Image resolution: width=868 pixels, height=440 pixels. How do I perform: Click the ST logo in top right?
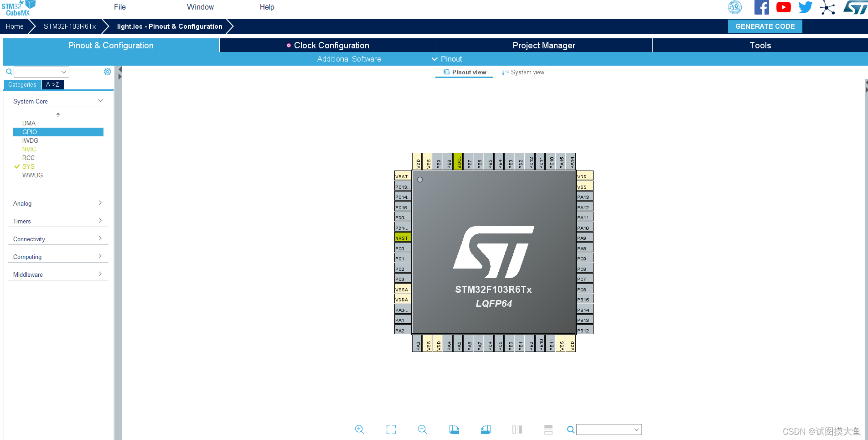(855, 7)
